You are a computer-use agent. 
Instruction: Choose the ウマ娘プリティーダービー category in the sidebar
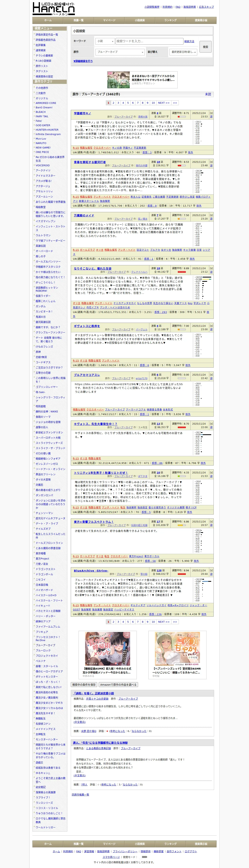click(x=51, y=240)
